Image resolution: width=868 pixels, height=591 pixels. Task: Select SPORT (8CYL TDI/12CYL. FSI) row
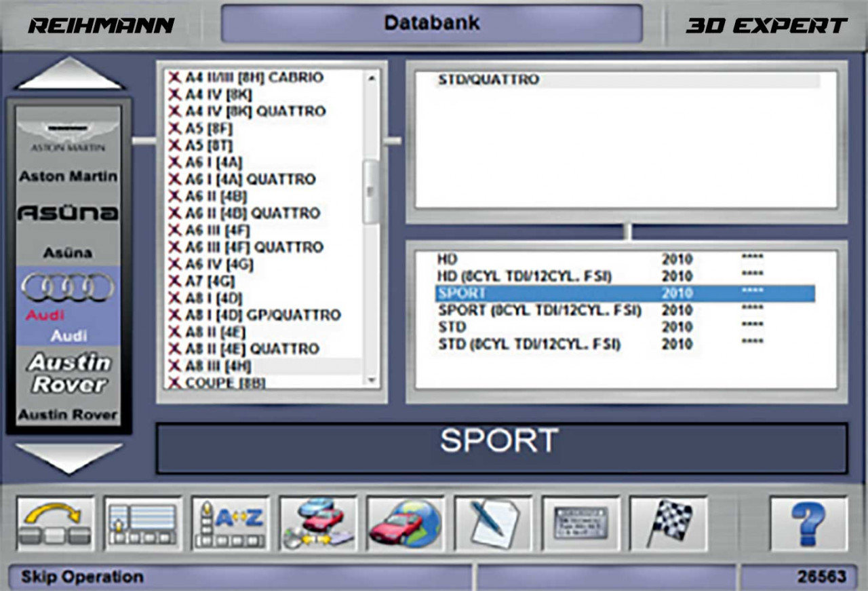624,310
